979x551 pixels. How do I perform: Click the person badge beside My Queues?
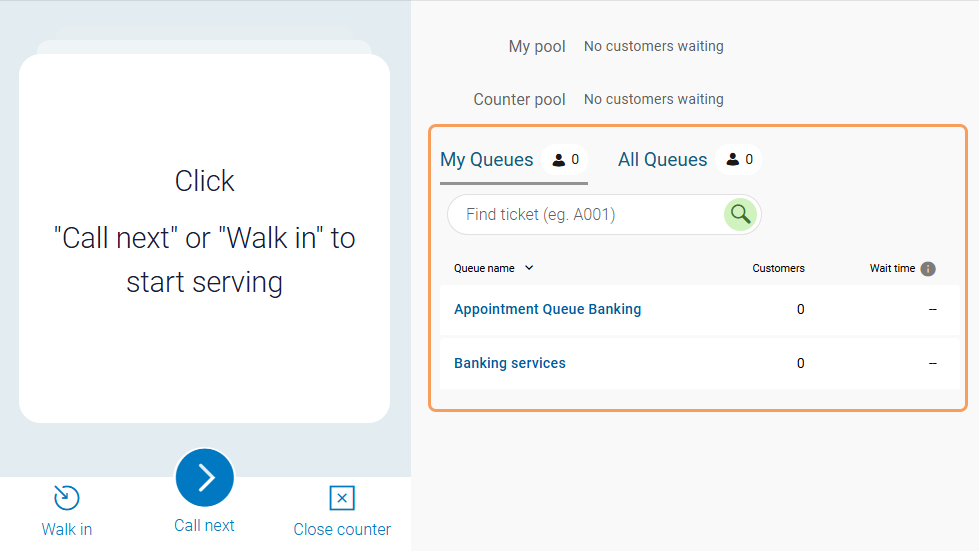pyautogui.click(x=566, y=160)
